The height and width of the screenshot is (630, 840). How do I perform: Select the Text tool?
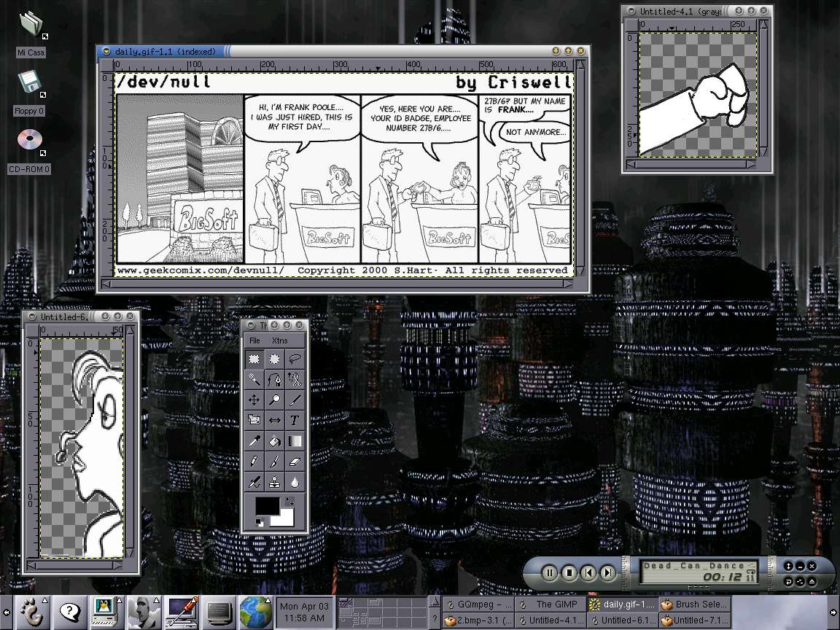(295, 420)
